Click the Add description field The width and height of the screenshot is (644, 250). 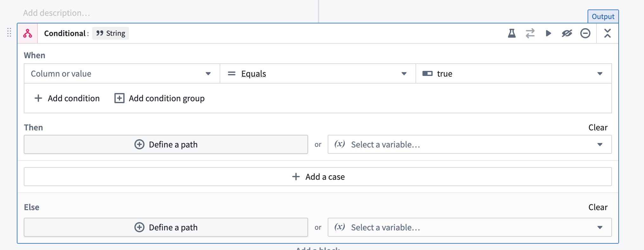point(57,13)
